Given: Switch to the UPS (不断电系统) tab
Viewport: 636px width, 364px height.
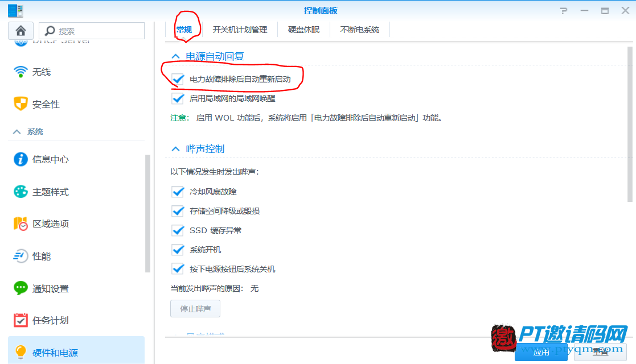Looking at the screenshot, I should tap(359, 30).
